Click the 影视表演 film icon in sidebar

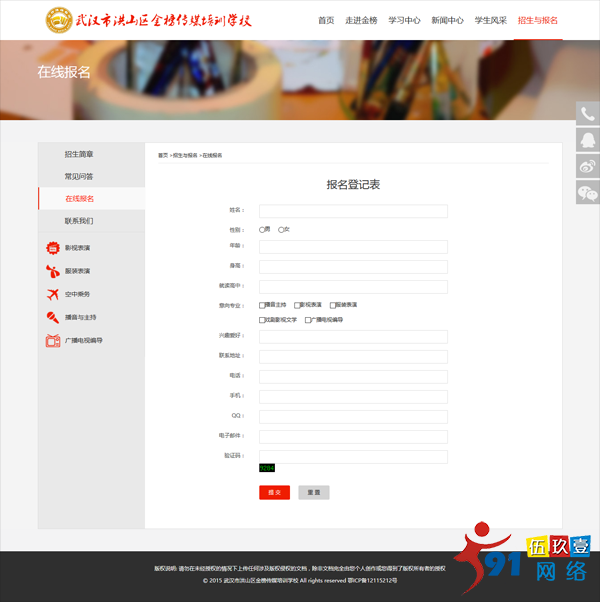pyautogui.click(x=53, y=248)
